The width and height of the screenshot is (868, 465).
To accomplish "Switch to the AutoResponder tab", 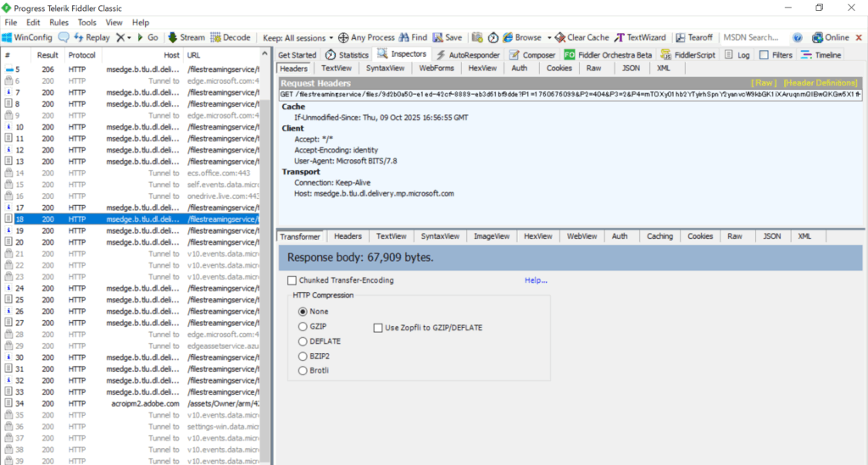I will click(x=468, y=55).
